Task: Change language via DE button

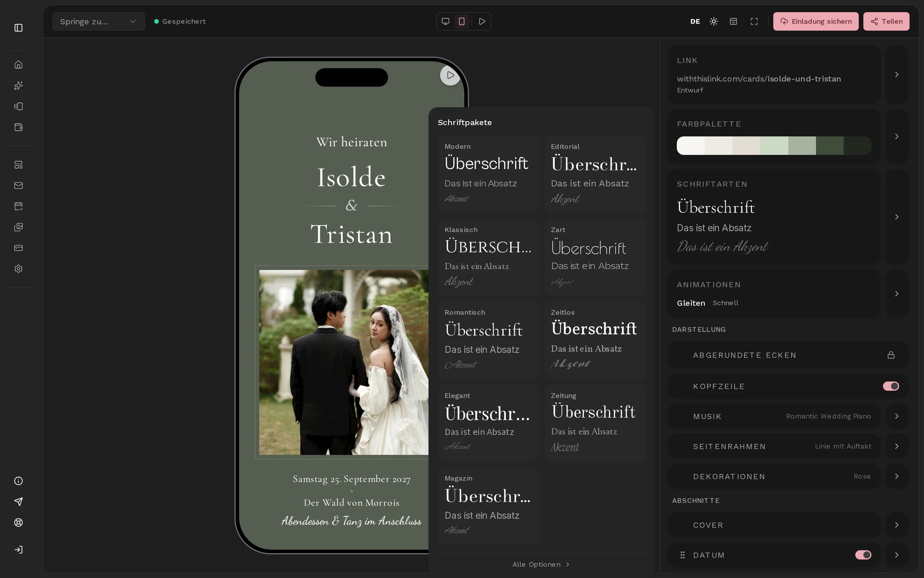Action: pos(695,21)
